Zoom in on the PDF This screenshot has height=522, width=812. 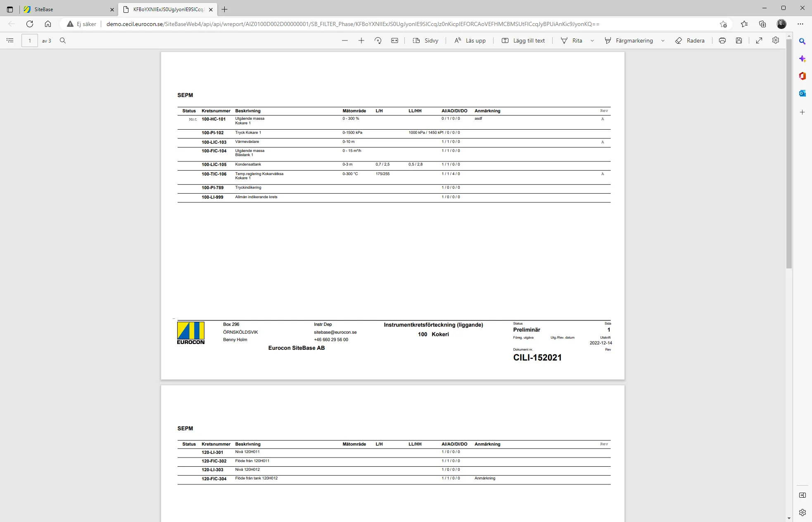[361, 40]
